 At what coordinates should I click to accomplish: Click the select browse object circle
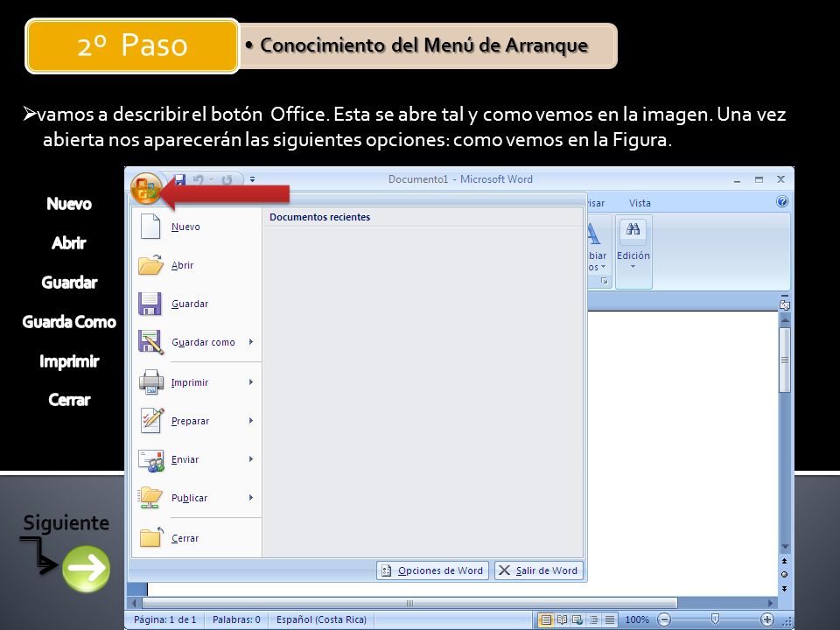[784, 575]
